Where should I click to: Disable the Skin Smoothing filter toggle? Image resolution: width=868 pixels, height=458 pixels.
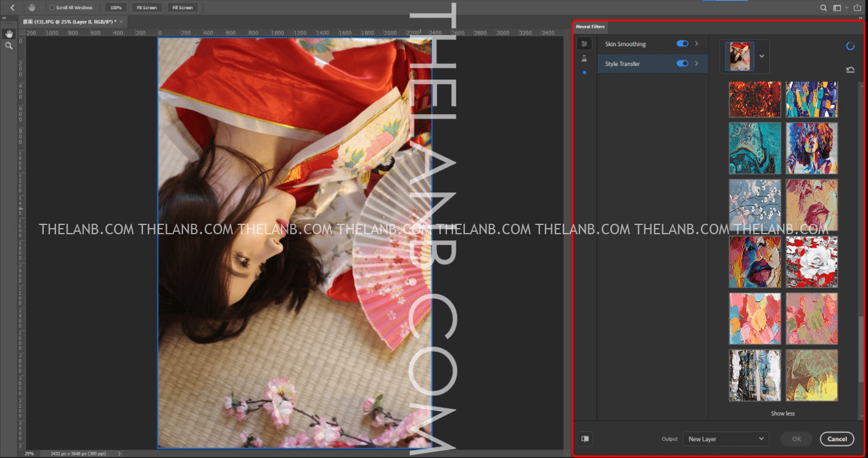pos(682,44)
